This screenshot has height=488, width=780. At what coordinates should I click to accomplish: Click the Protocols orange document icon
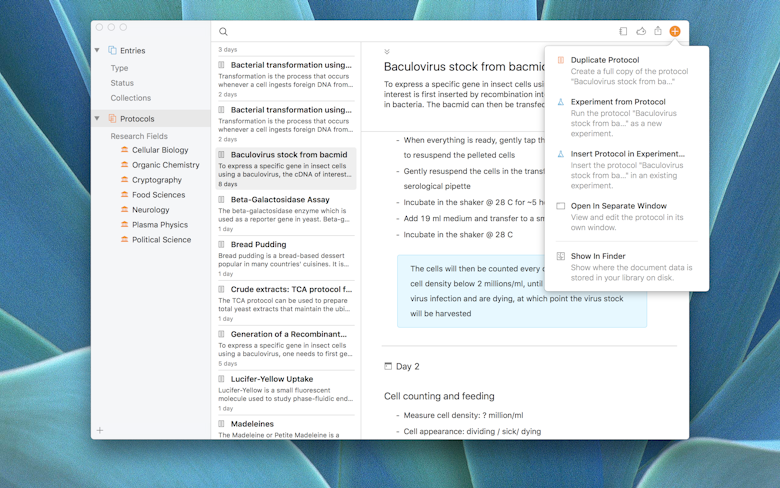[112, 118]
